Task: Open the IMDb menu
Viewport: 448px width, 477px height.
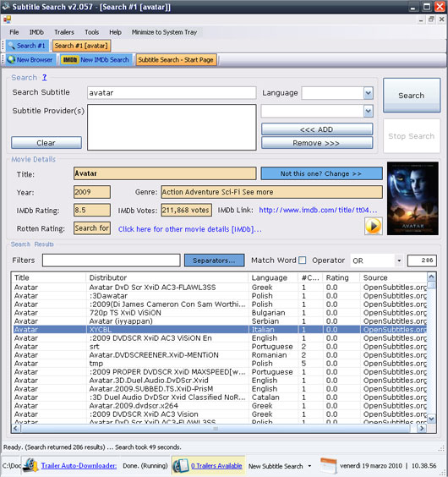Action: [x=36, y=32]
